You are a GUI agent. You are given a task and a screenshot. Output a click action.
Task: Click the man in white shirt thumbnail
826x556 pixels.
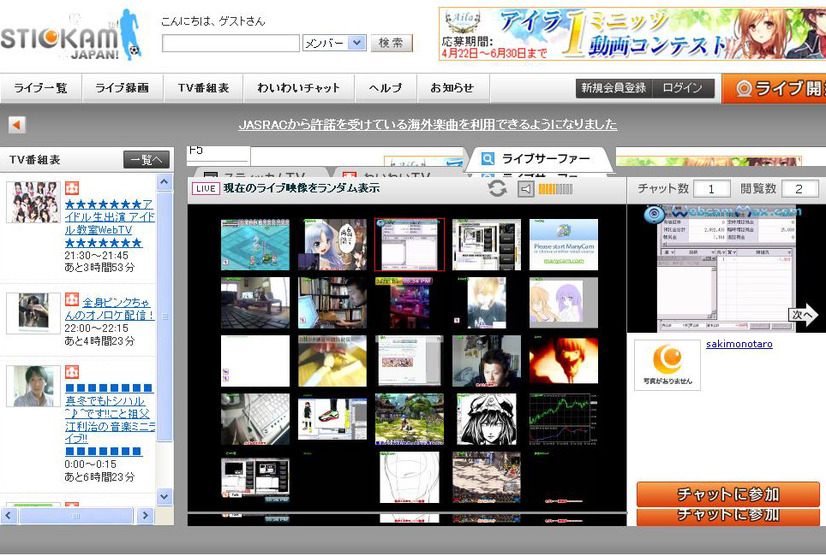[33, 386]
